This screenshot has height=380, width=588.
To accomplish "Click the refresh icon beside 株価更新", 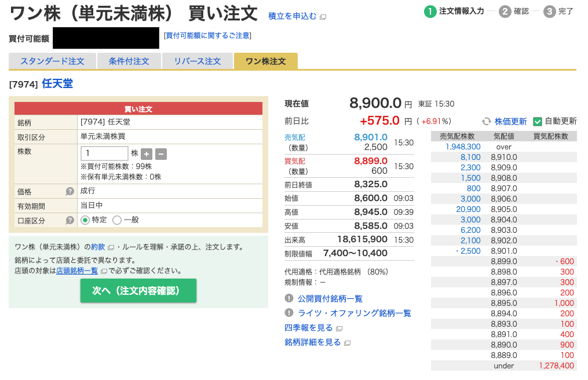I will coord(487,121).
